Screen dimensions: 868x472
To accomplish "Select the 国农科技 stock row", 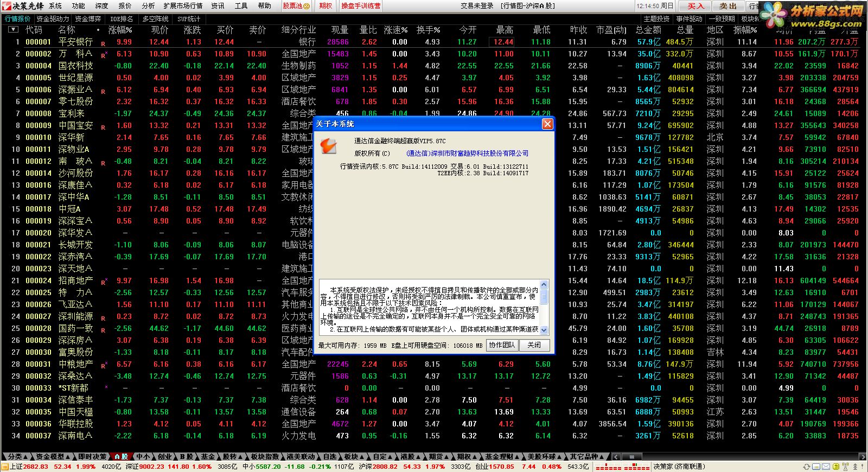I will [x=434, y=66].
